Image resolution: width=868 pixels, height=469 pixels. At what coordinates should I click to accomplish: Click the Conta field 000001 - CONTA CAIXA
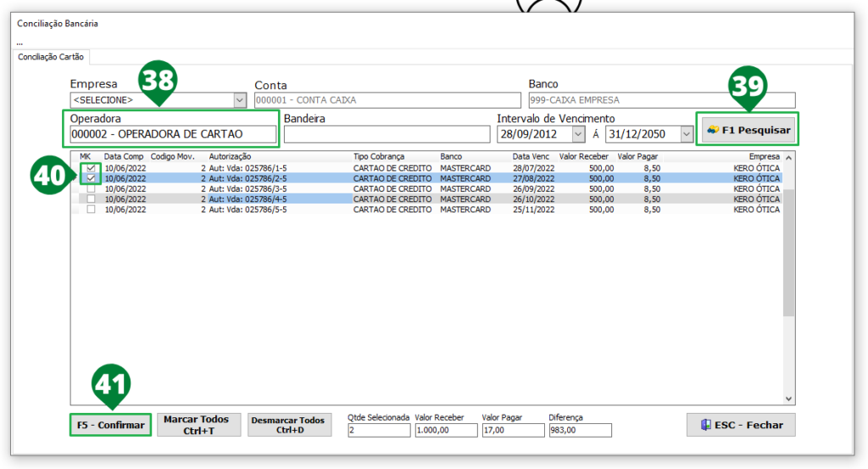(387, 100)
